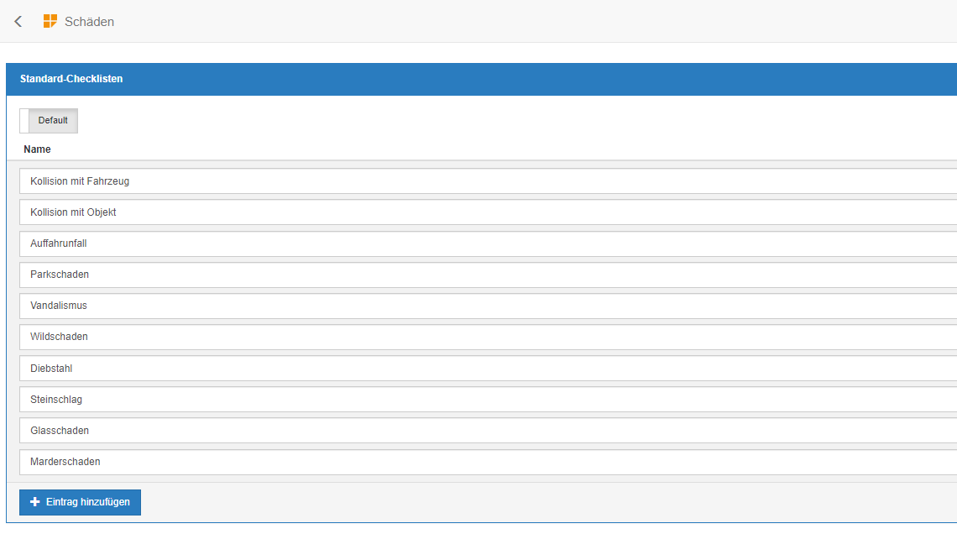
Task: Click the orange Schäden module icon
Action: point(50,22)
